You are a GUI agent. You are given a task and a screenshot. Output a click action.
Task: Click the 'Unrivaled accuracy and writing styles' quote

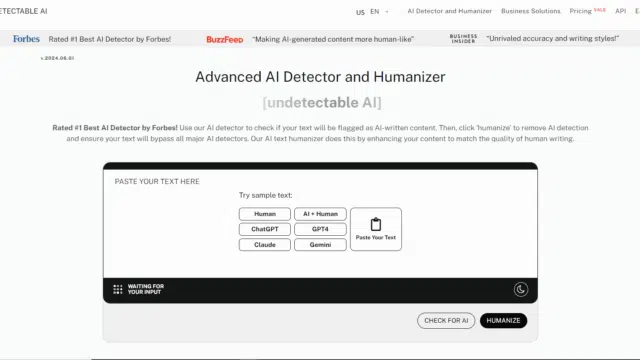(553, 38)
